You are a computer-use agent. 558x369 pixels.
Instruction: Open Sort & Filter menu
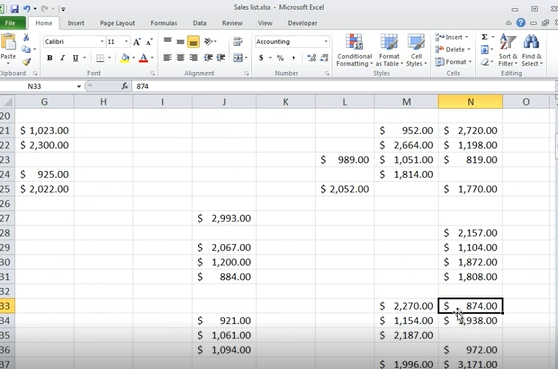tap(508, 50)
